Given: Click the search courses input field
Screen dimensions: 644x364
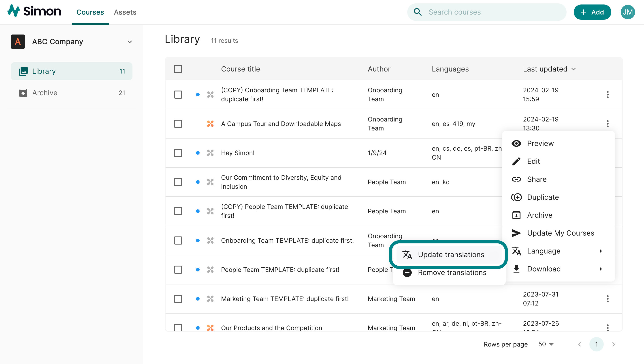Looking at the screenshot, I should 488,12.
